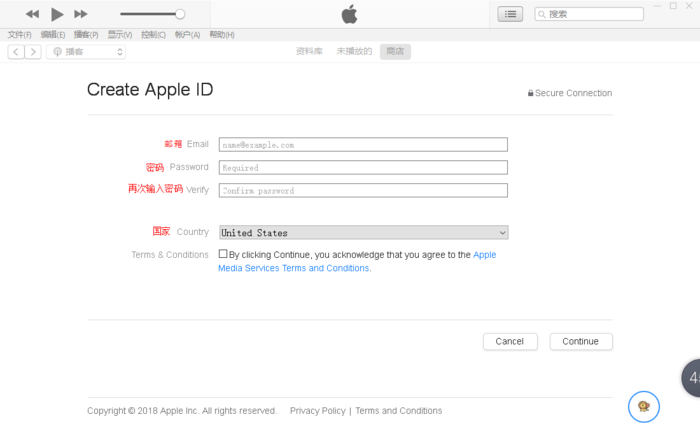The image size is (700, 424).
Task: Click the Password input field
Action: pyautogui.click(x=363, y=167)
